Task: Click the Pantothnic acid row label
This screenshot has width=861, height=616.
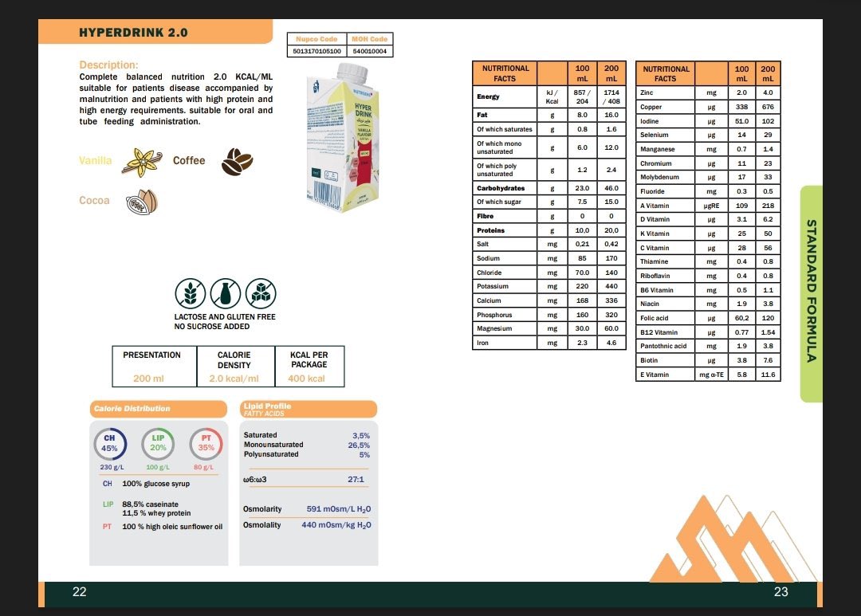Action: click(x=663, y=346)
